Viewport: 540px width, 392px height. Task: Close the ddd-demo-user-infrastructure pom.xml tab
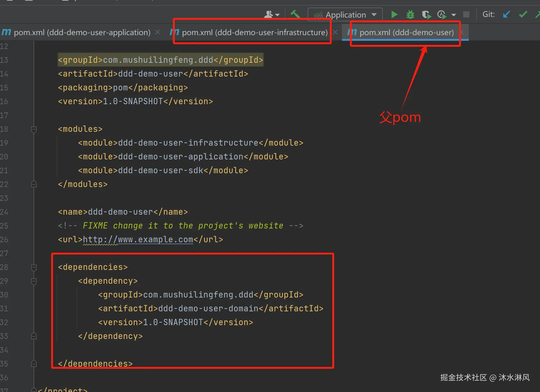335,32
